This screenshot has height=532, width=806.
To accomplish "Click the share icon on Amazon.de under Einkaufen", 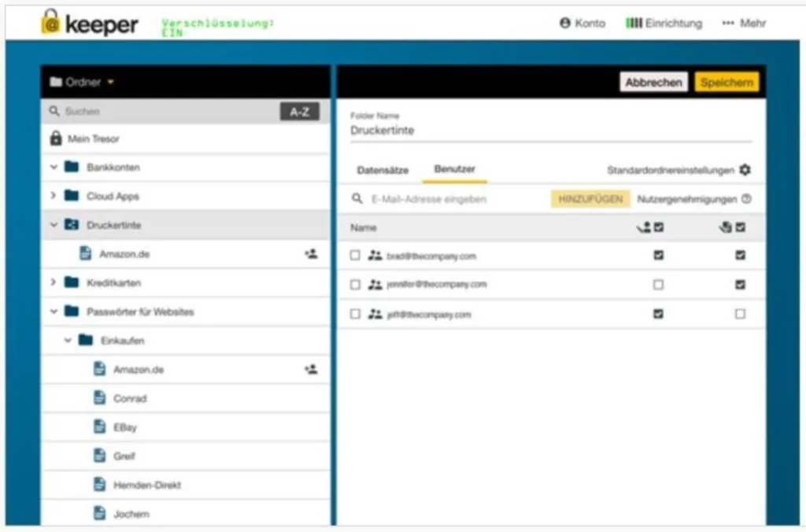I will (x=311, y=369).
